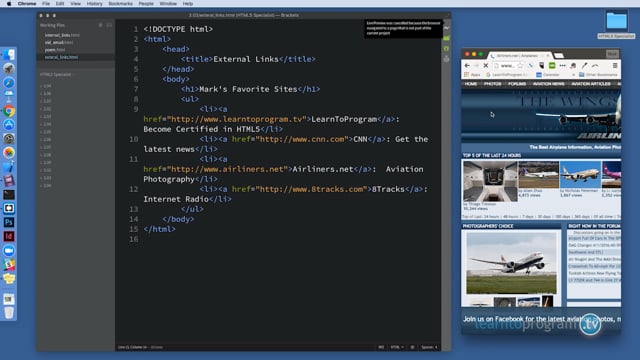640x360 pixels.
Task: Click line number 7 in editor gutter
Action: 136,89
